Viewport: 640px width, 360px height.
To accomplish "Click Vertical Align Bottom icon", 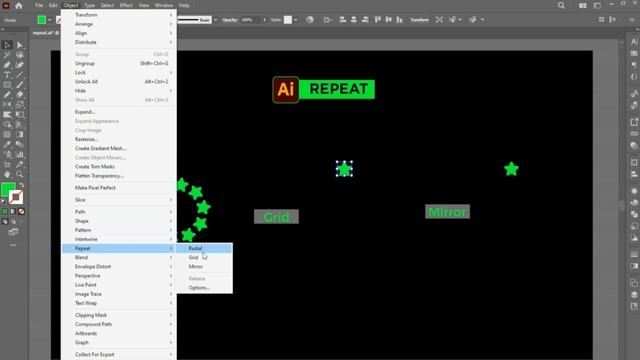I will click(x=399, y=20).
